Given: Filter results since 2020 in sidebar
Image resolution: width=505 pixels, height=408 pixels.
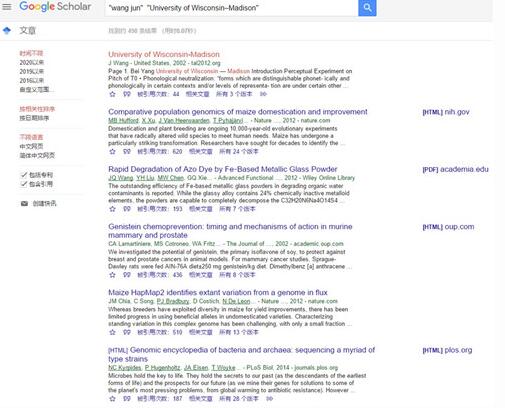Looking at the screenshot, I should (32, 62).
